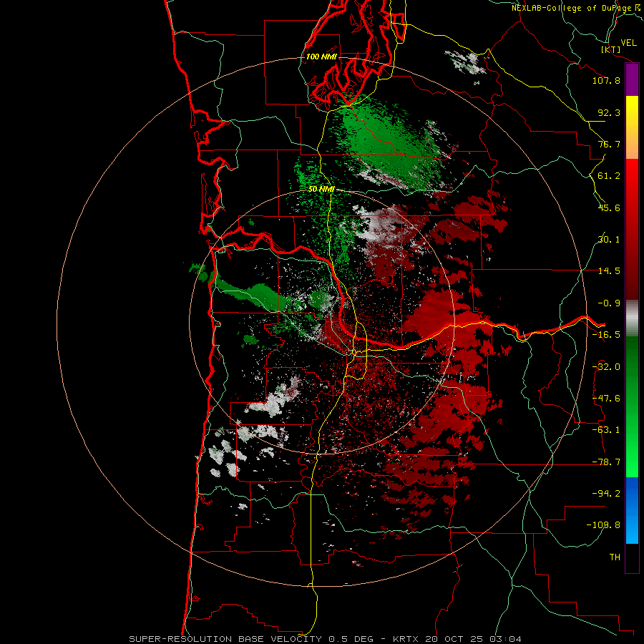Click the -94.2 value on velocity scale
The image size is (644, 644).
(x=606, y=494)
